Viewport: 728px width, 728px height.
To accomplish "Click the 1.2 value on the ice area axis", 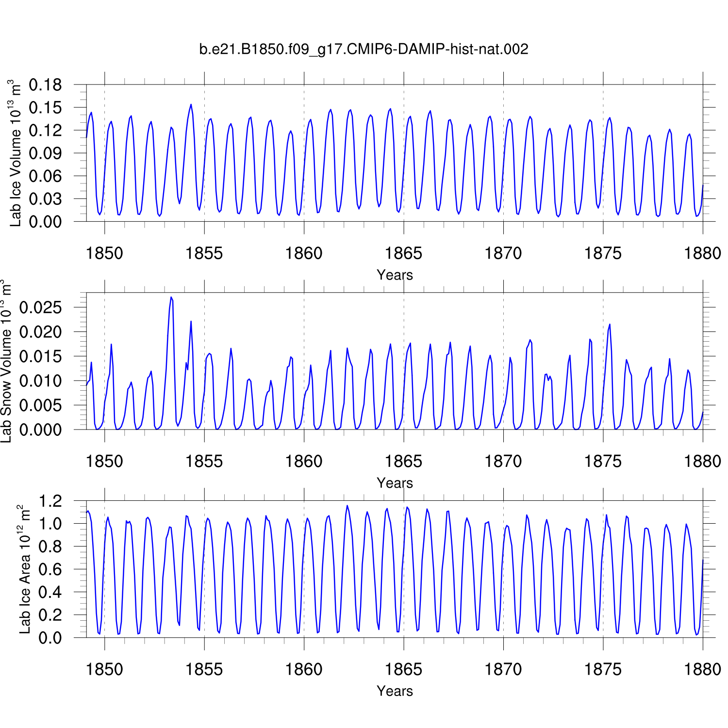I will pos(50,501).
